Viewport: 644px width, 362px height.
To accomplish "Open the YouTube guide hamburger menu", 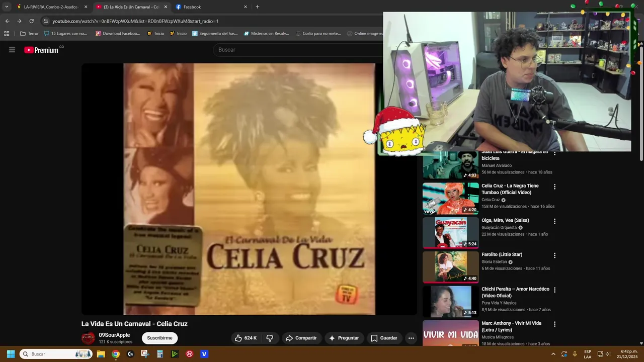I will coord(12,50).
